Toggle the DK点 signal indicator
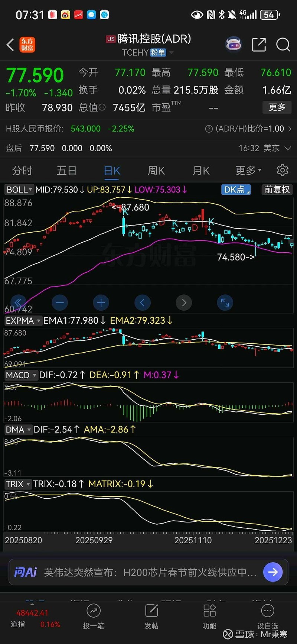This screenshot has width=297, height=644. coord(236,190)
